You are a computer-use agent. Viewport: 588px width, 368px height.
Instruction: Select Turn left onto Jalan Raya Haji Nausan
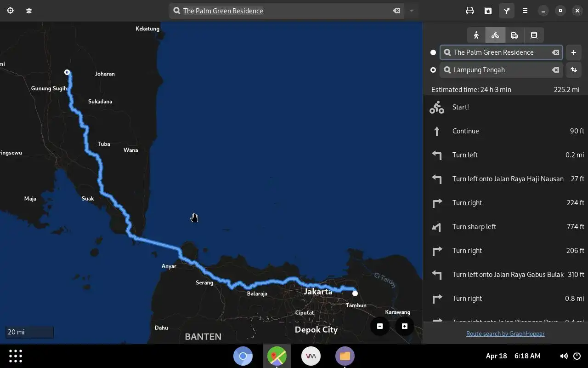click(x=505, y=179)
